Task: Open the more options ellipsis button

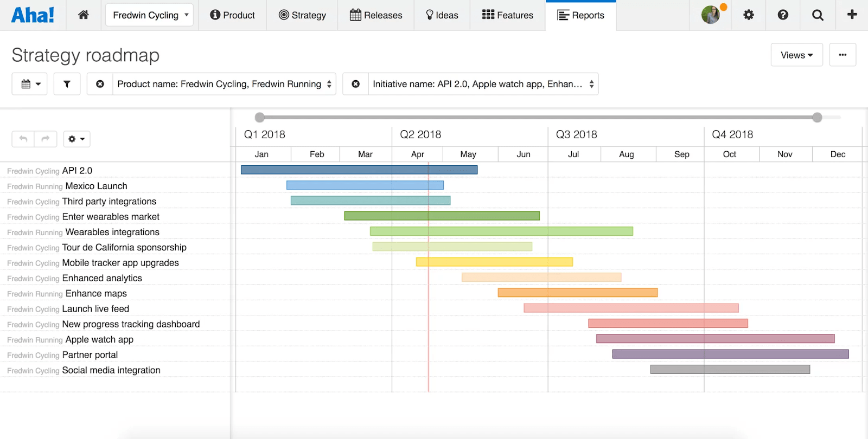Action: [843, 55]
